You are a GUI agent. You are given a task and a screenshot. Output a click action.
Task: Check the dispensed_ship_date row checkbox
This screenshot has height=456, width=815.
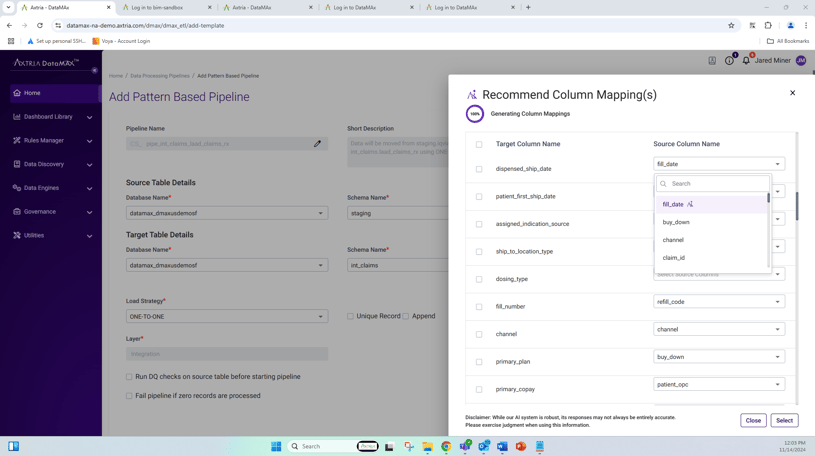tap(479, 169)
